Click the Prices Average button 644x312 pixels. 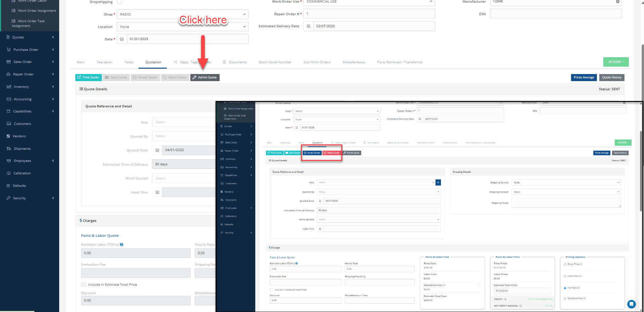(x=583, y=77)
